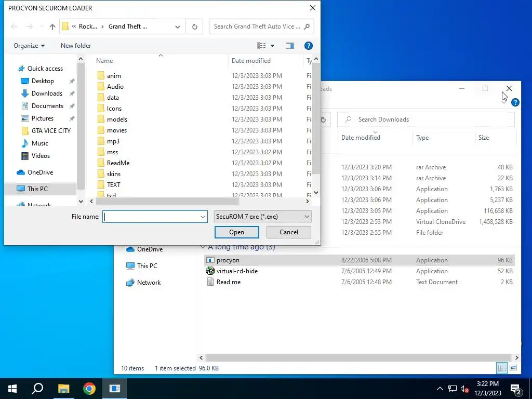The image size is (532, 399).
Task: Go up one folder level in the dialog
Action: tap(52, 26)
